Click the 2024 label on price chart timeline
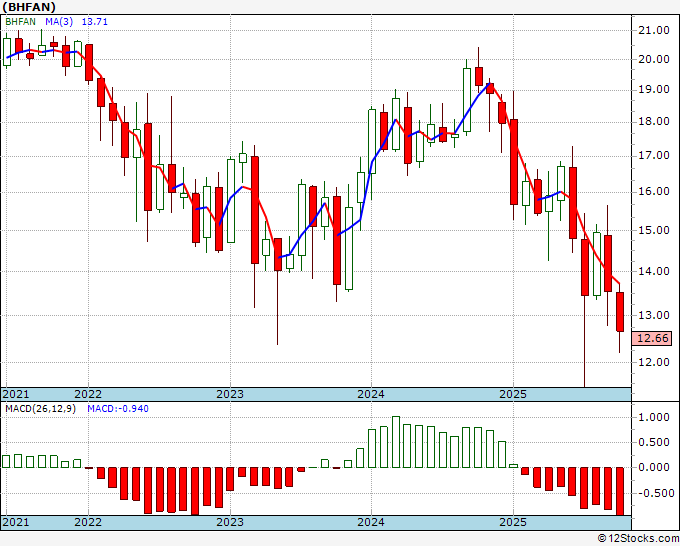The width and height of the screenshot is (680, 546). click(x=371, y=394)
